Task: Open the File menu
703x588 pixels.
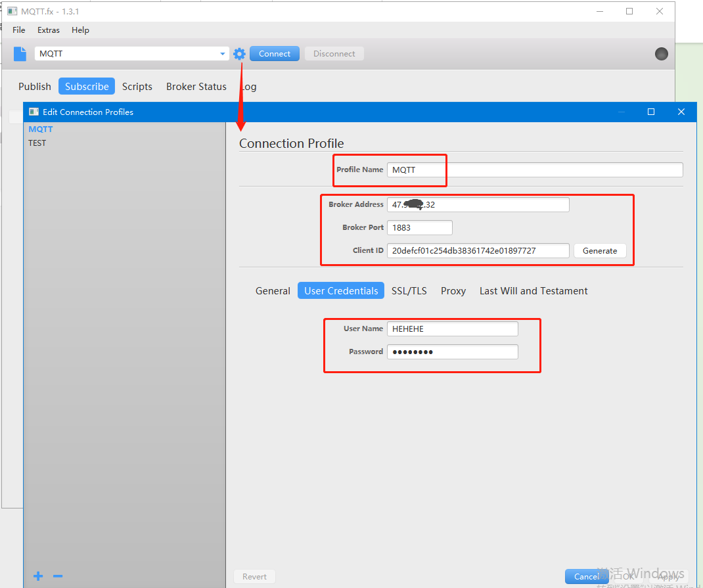Action: click(19, 30)
